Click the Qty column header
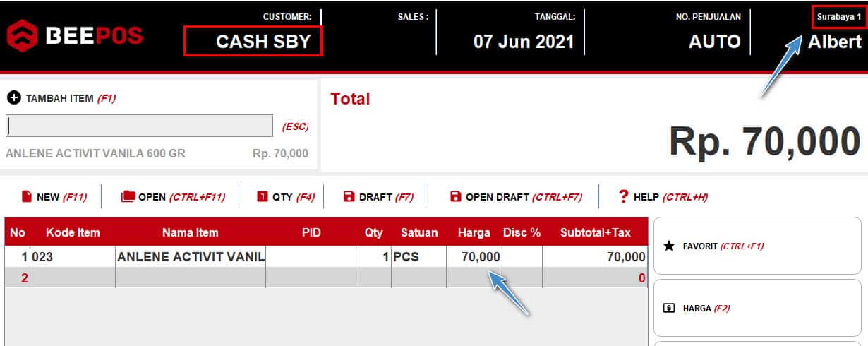 coord(374,232)
